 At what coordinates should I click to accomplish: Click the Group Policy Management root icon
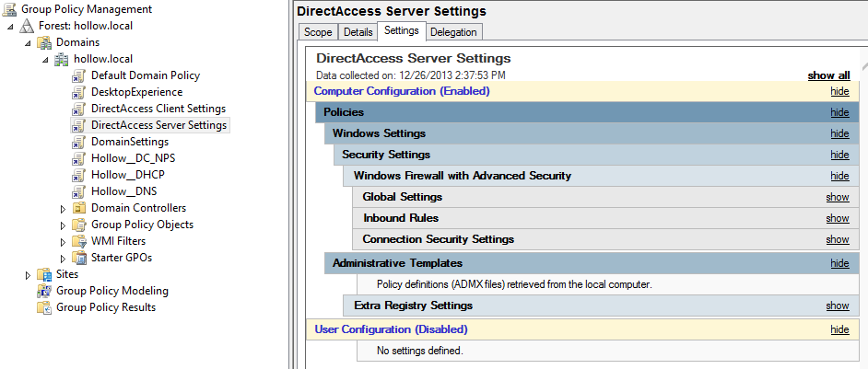9,9
